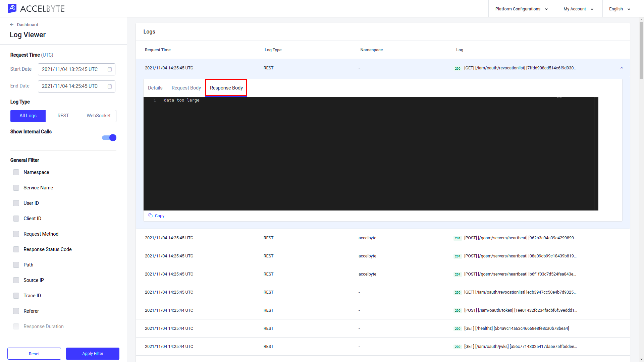
Task: Click the My Account dropdown icon
Action: tap(592, 9)
